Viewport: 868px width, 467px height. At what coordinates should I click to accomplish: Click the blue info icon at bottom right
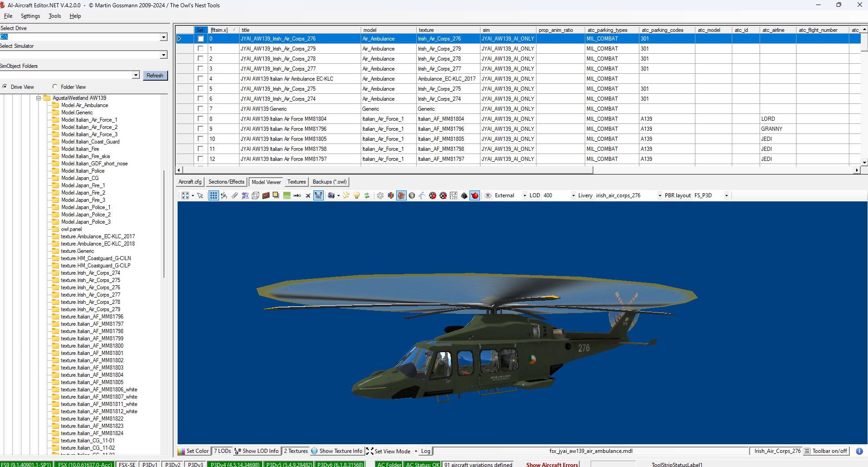point(859,451)
